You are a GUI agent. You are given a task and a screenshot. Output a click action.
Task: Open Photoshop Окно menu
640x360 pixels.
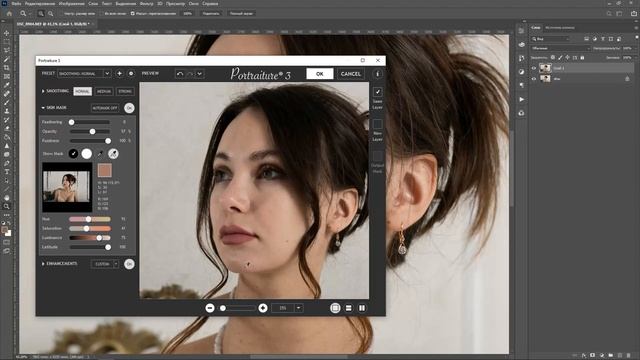(x=193, y=4)
